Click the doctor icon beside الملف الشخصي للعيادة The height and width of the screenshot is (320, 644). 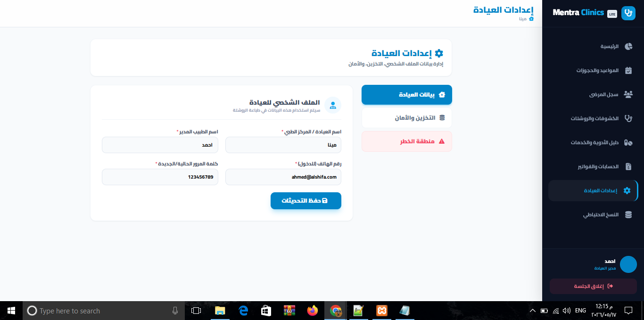[333, 105]
